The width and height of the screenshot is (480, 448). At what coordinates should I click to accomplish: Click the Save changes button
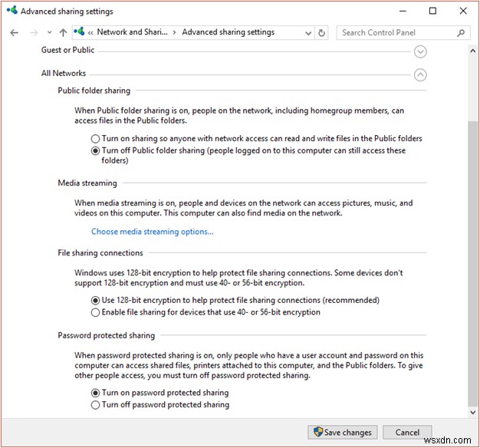pyautogui.click(x=342, y=432)
